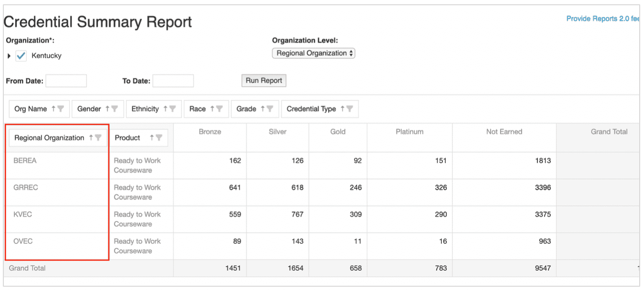Sort by Grade using arrow icon

coord(262,109)
